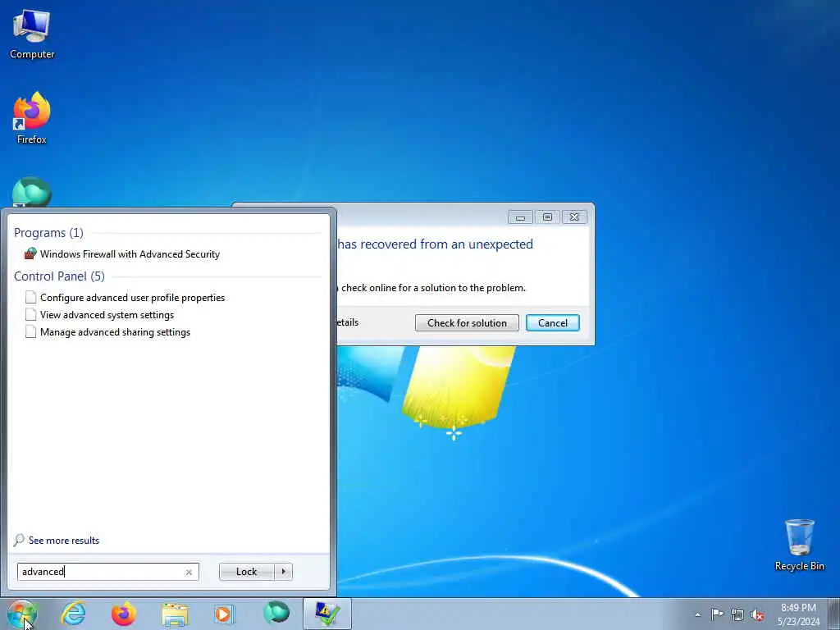
Task: Open Windows Explorer folder in taskbar
Action: (175, 614)
